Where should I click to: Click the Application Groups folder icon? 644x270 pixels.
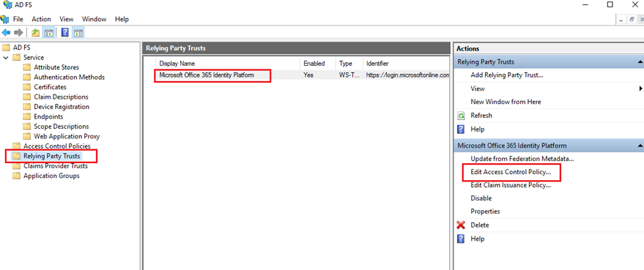pos(16,175)
